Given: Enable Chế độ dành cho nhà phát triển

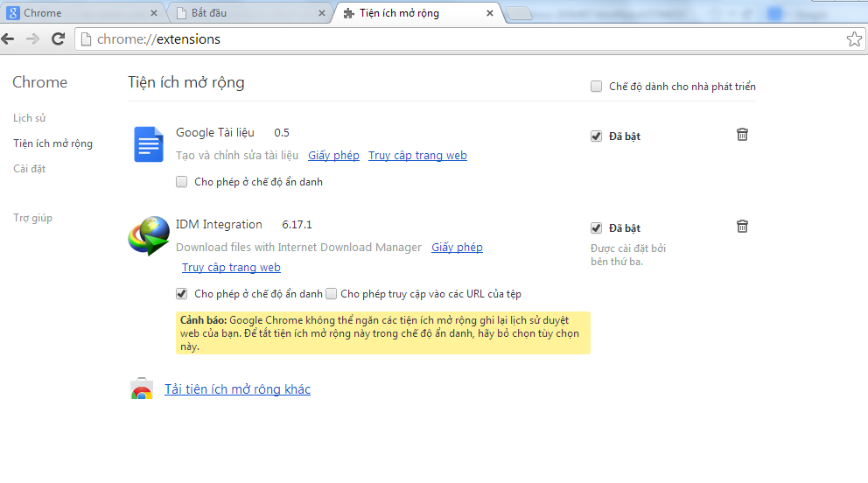Looking at the screenshot, I should tap(596, 87).
